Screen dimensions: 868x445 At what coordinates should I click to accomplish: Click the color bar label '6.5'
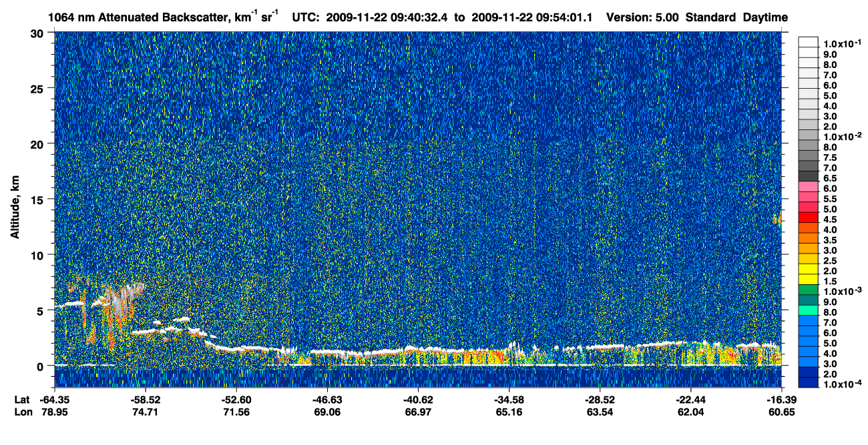[831, 179]
